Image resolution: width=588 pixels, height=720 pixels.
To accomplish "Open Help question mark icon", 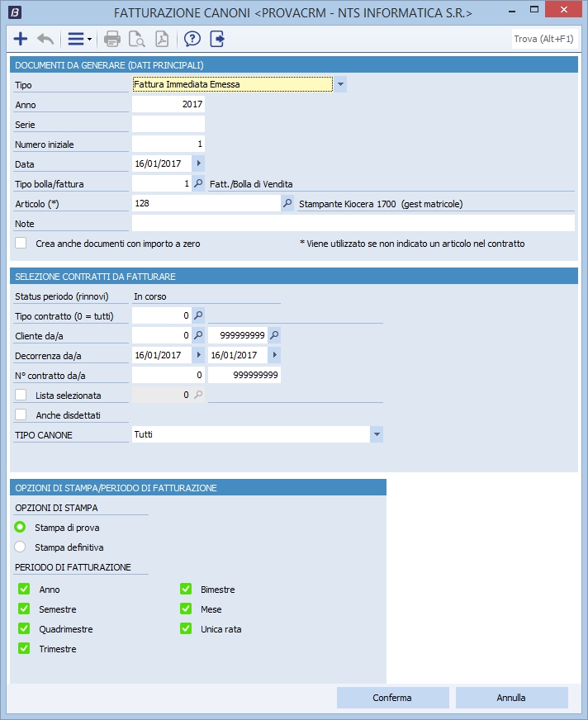I will [192, 39].
